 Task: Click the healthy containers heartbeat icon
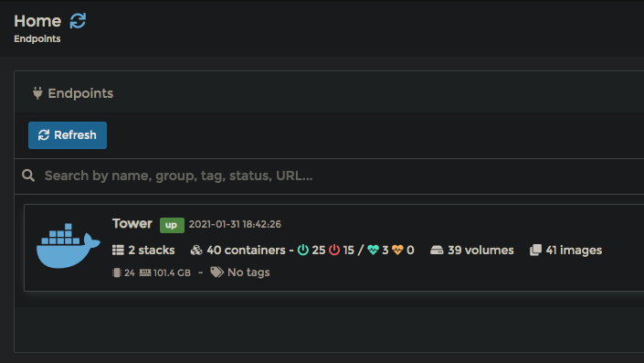(373, 250)
